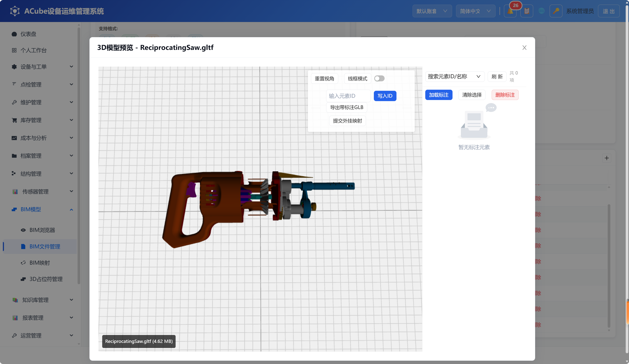Click the 传感器管理 icon
Image resolution: width=629 pixels, height=364 pixels.
[x=15, y=191]
